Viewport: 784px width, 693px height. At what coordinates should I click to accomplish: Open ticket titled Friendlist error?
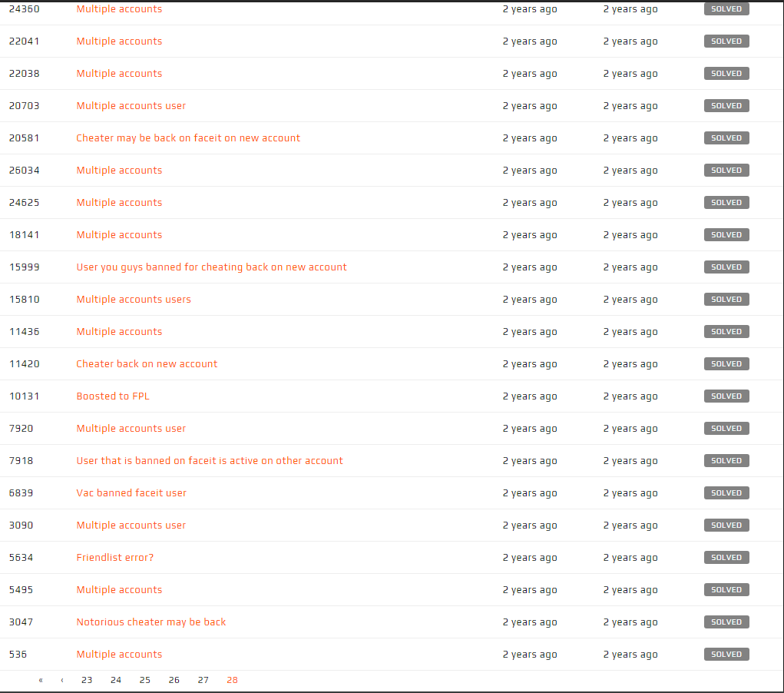[114, 557]
